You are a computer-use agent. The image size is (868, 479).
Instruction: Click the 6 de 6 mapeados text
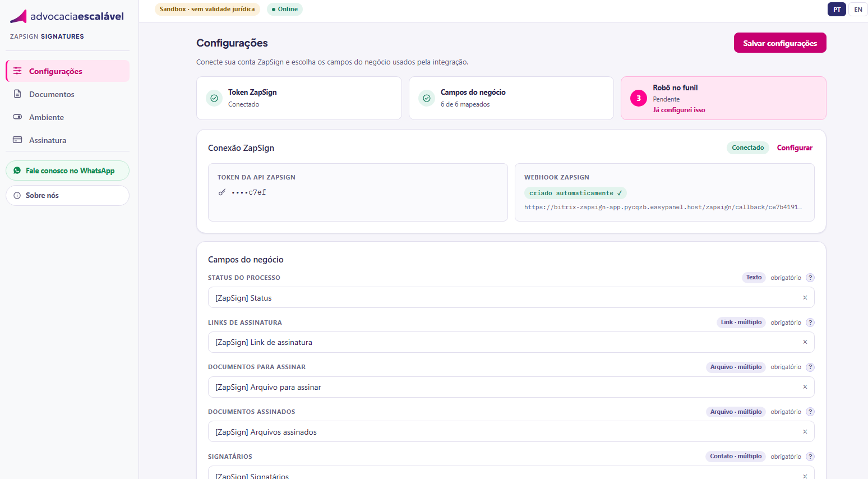(x=465, y=104)
